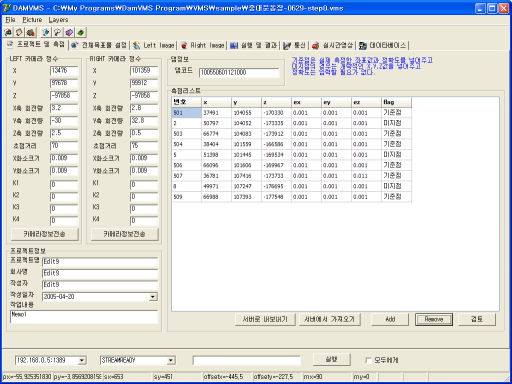Click the 회사명 input field

tap(100, 273)
